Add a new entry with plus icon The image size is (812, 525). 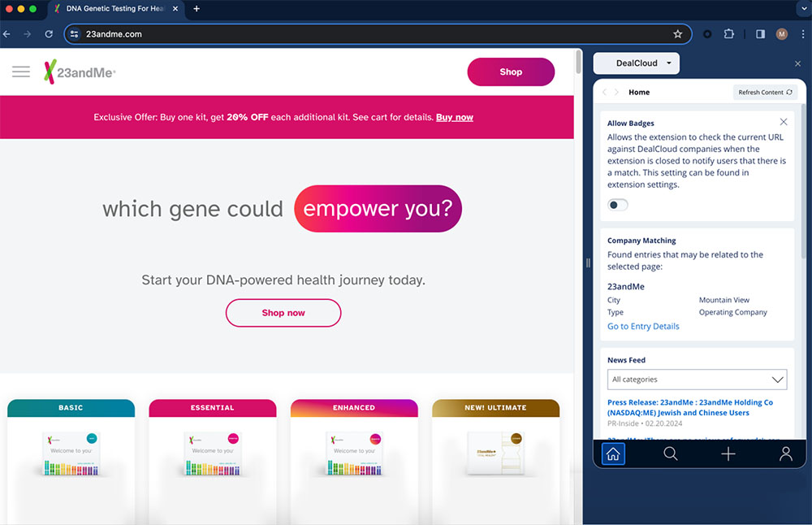pos(728,454)
